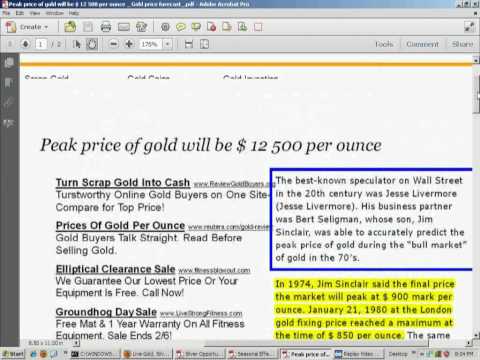Add a sticky note comment

coord(180,27)
